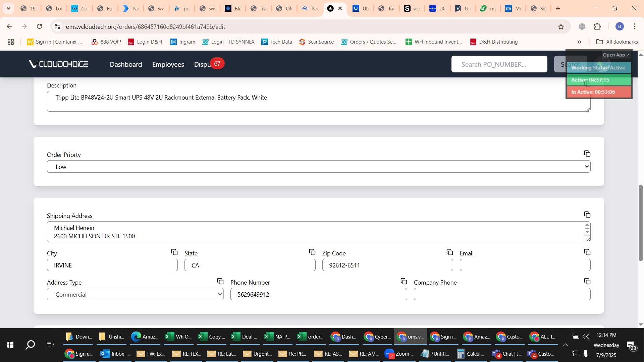Open Windows taskbar search

(x=30, y=345)
